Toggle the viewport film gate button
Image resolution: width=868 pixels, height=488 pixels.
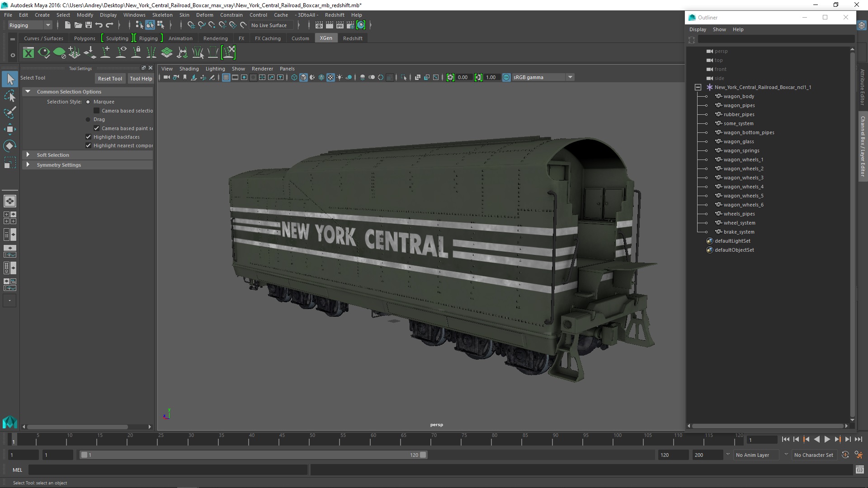click(235, 77)
